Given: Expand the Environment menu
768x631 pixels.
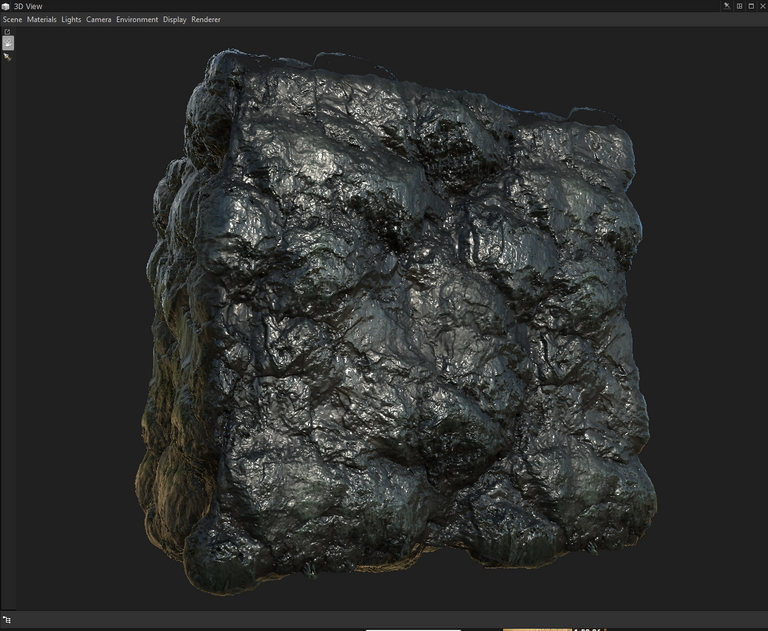Looking at the screenshot, I should [137, 20].
